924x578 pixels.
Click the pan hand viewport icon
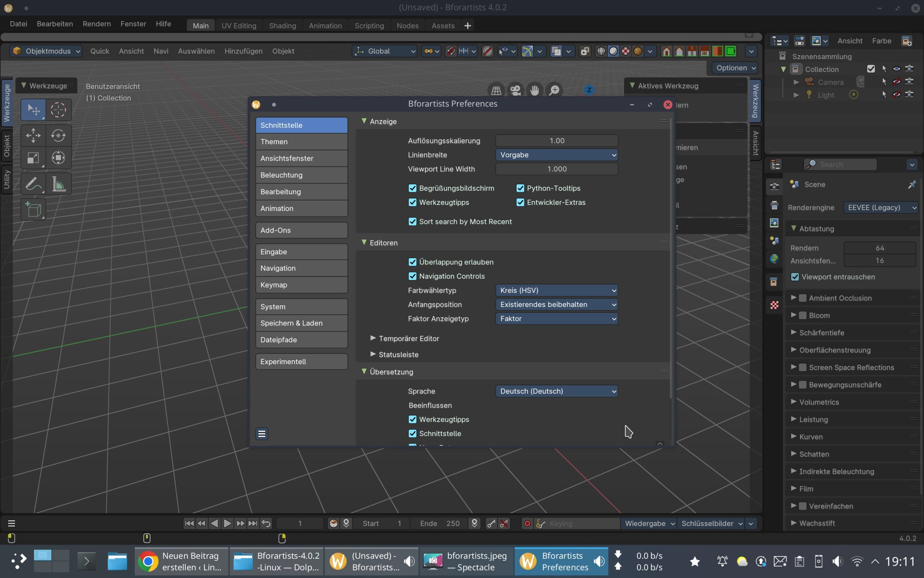tap(535, 91)
